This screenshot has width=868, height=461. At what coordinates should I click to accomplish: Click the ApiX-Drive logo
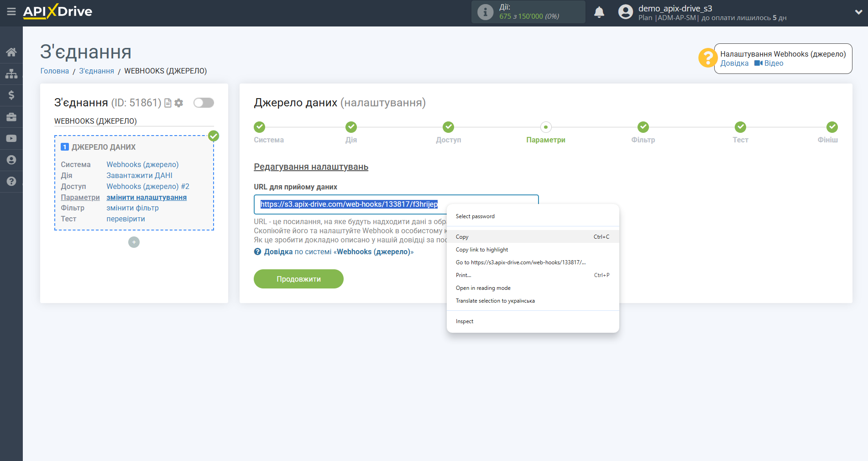pyautogui.click(x=58, y=11)
